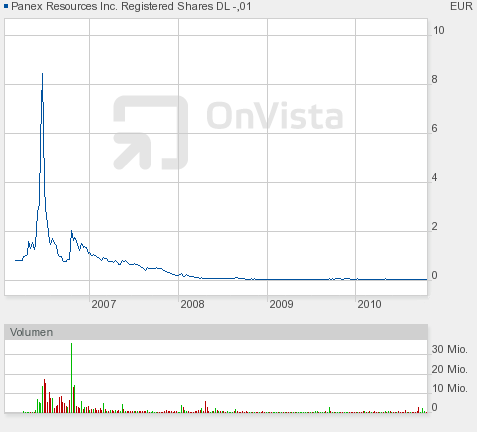Screen dimensions: 477x432
Task: Click the tallest green volume bar
Action: point(71,378)
